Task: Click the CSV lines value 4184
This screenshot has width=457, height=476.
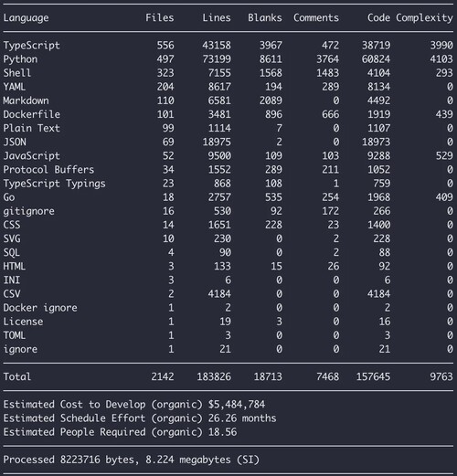Action: pos(219,294)
